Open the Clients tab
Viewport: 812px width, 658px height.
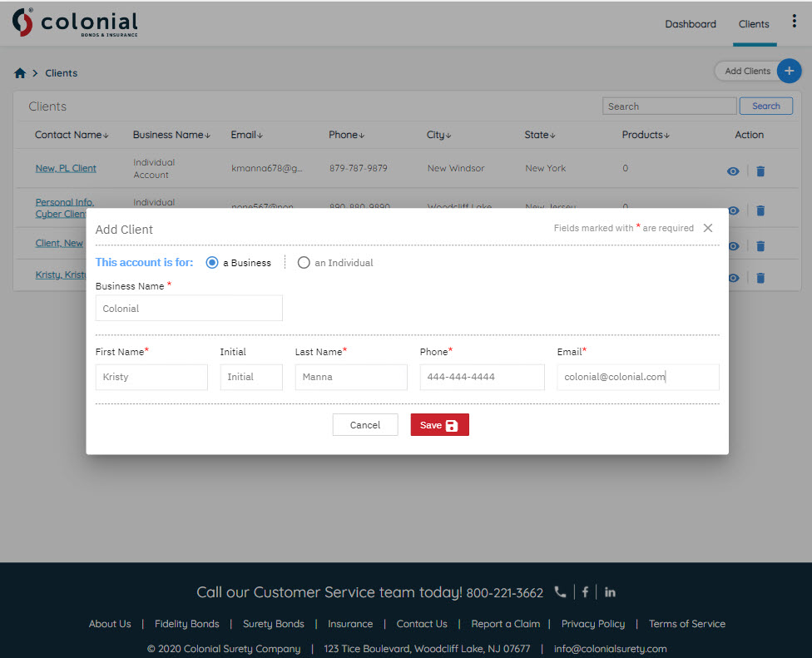click(x=754, y=24)
